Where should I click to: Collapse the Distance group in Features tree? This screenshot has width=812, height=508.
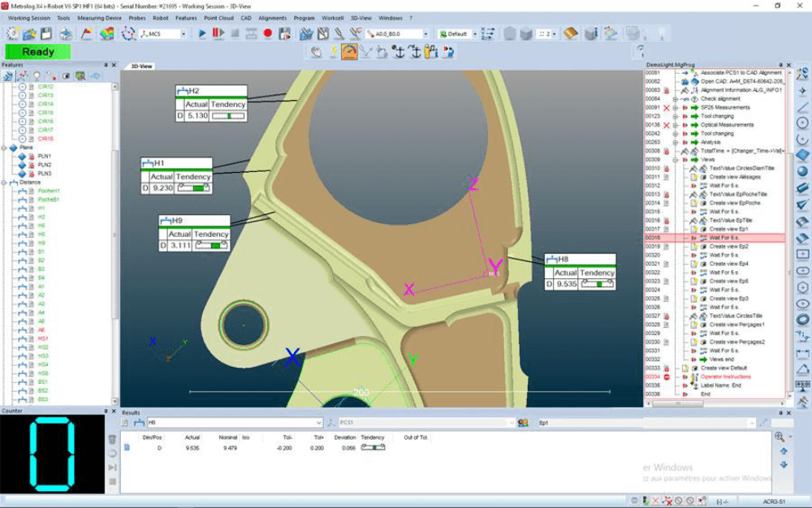click(x=4, y=183)
